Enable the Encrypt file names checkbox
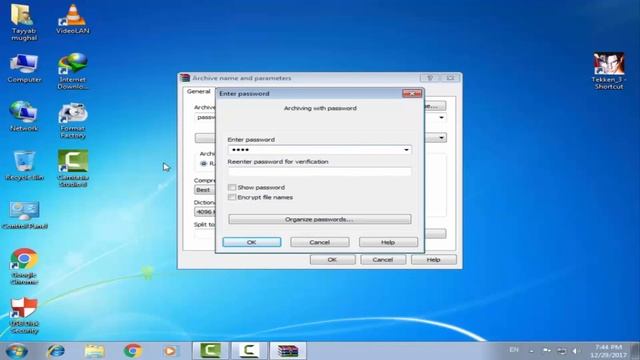The height and width of the screenshot is (360, 640). (232, 197)
